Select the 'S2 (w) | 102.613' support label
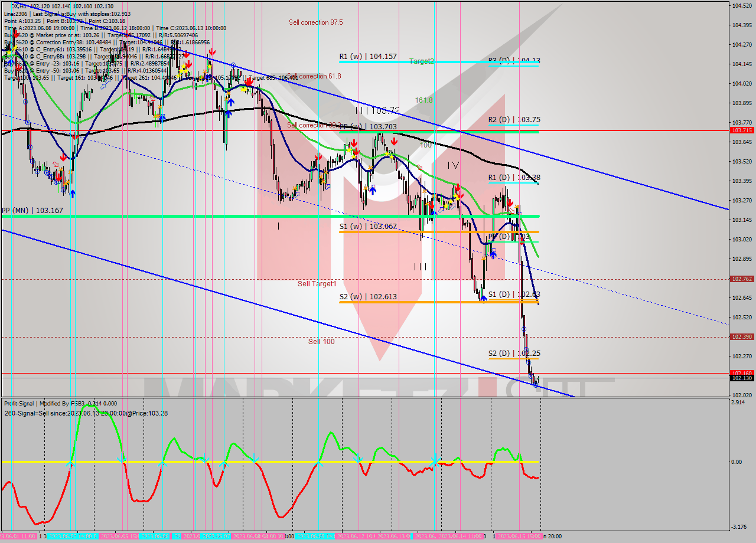Image resolution: width=756 pixels, height=543 pixels. 368,296
